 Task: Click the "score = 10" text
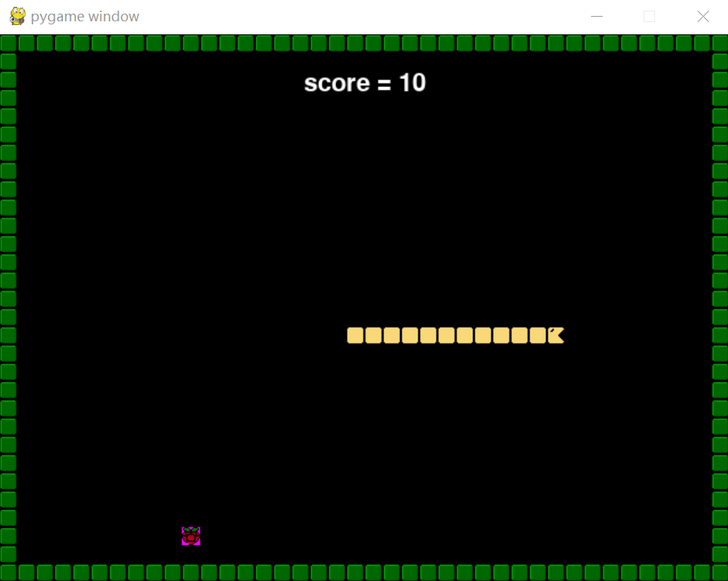click(364, 83)
